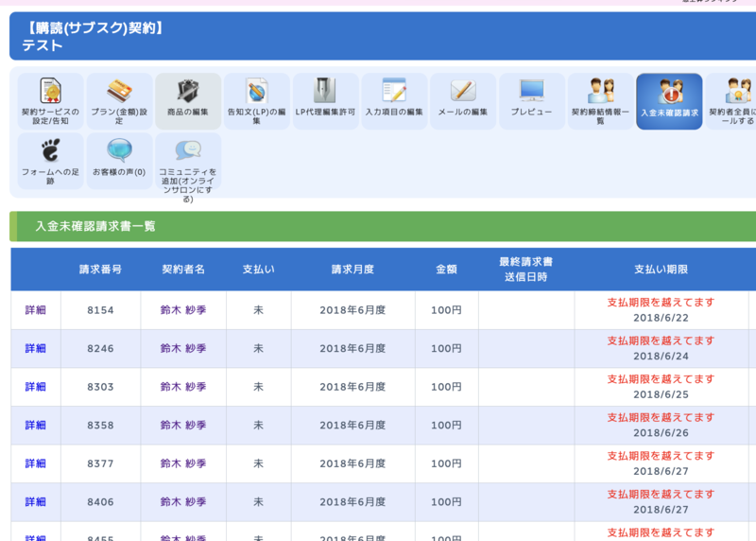Open 詳細 link for invoice 8154
The image size is (756, 541).
pos(35,310)
